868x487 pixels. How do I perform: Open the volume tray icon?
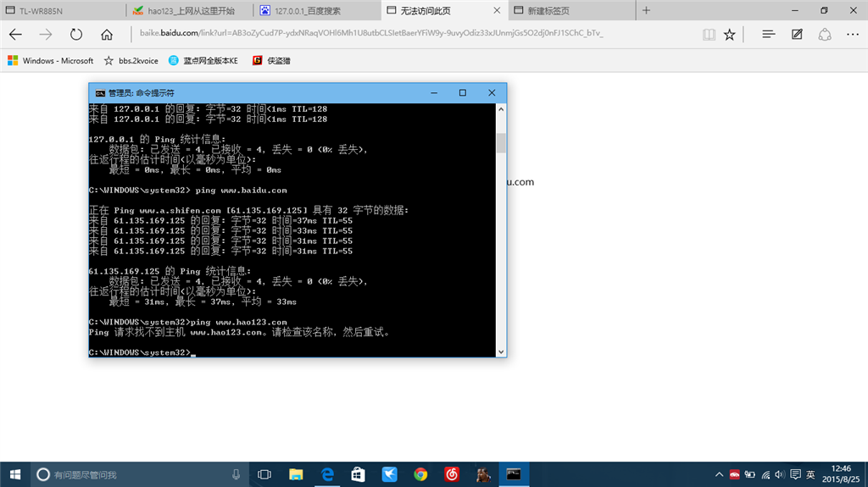click(780, 474)
